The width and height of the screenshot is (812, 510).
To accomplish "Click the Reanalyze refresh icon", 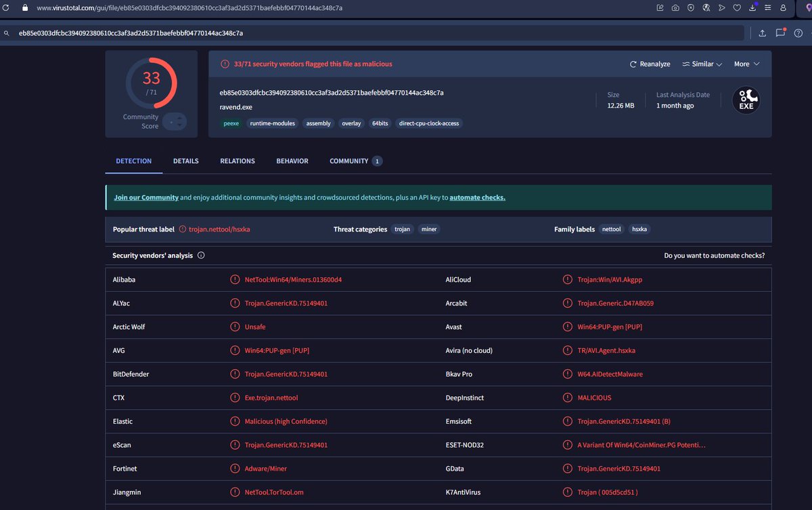I will 633,64.
